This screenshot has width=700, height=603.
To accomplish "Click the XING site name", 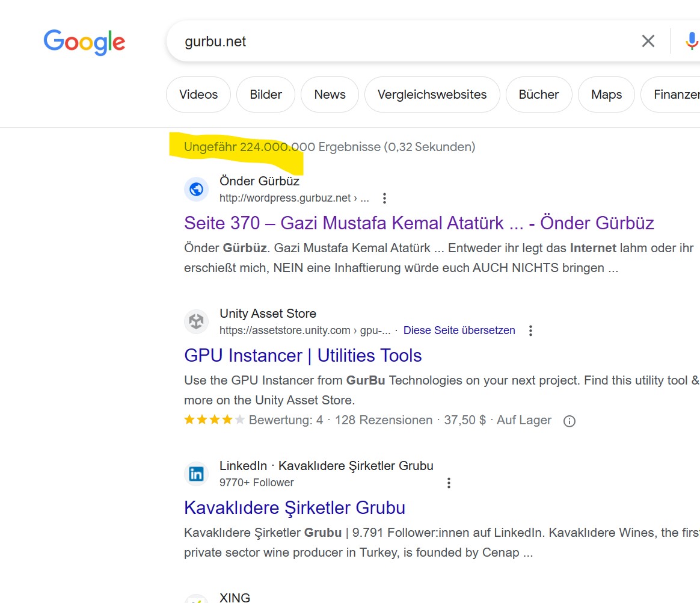I will point(235,597).
